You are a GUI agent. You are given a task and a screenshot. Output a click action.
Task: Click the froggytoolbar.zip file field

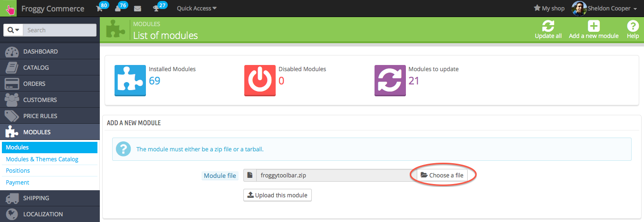pyautogui.click(x=336, y=175)
